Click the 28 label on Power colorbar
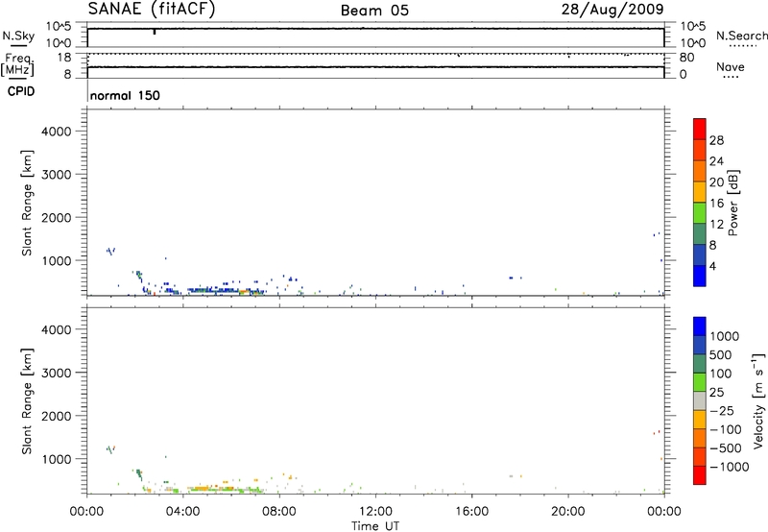The image size is (768, 532). coord(716,140)
